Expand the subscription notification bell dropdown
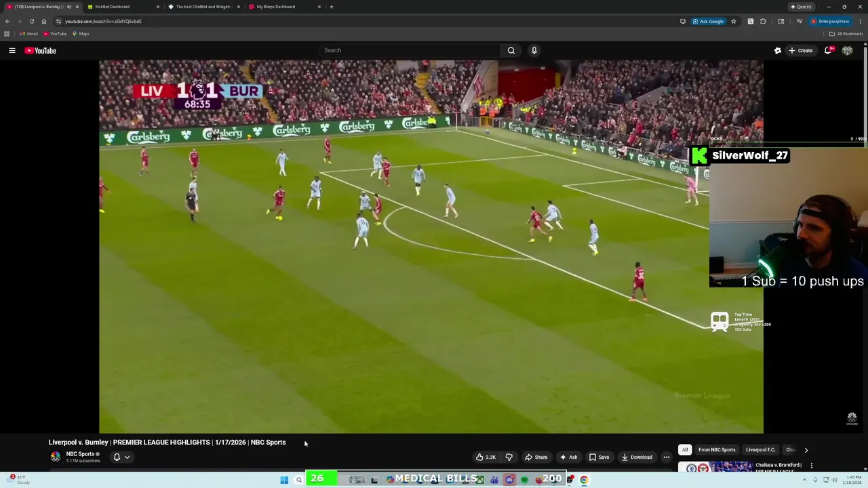868x488 pixels. pos(121,457)
